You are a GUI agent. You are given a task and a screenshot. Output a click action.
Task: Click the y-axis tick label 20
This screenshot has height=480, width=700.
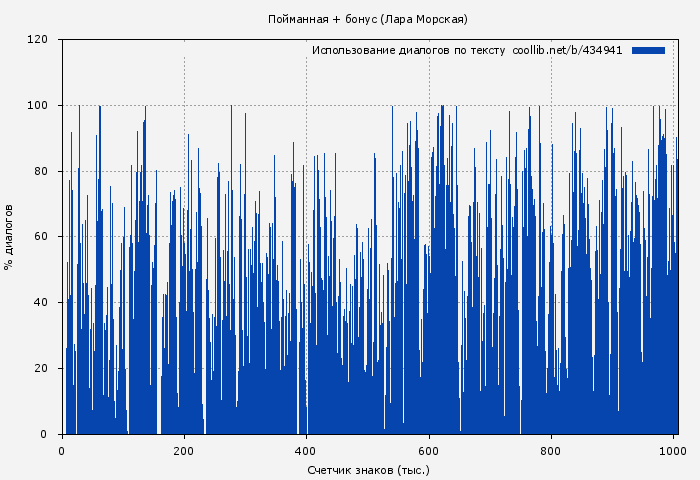[41, 369]
